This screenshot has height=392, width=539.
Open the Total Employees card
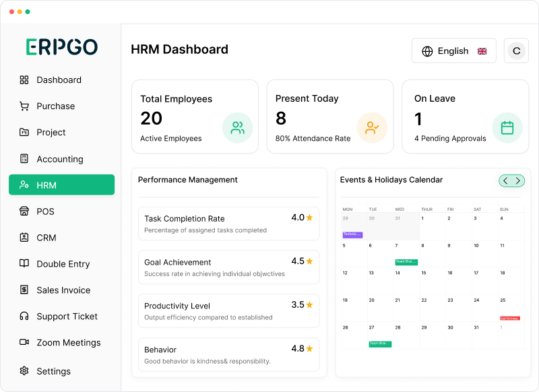(195, 117)
